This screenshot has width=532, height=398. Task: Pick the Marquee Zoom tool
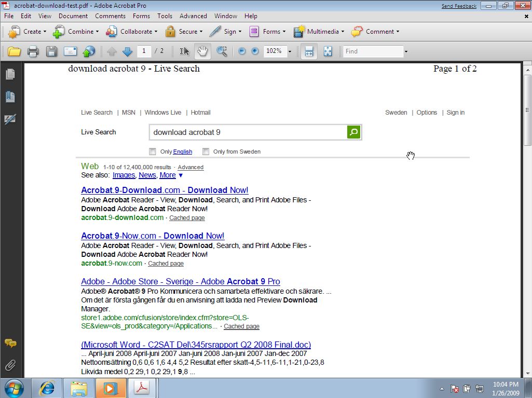[x=222, y=51]
